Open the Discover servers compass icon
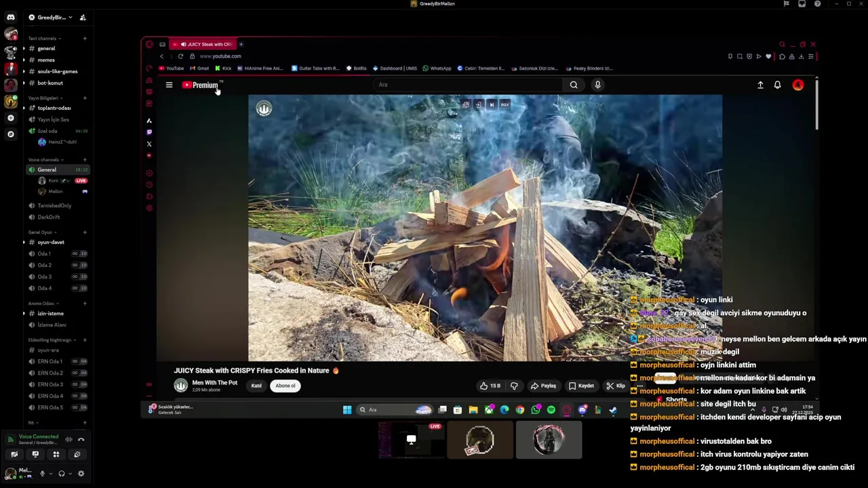The width and height of the screenshot is (868, 488). tap(10, 134)
